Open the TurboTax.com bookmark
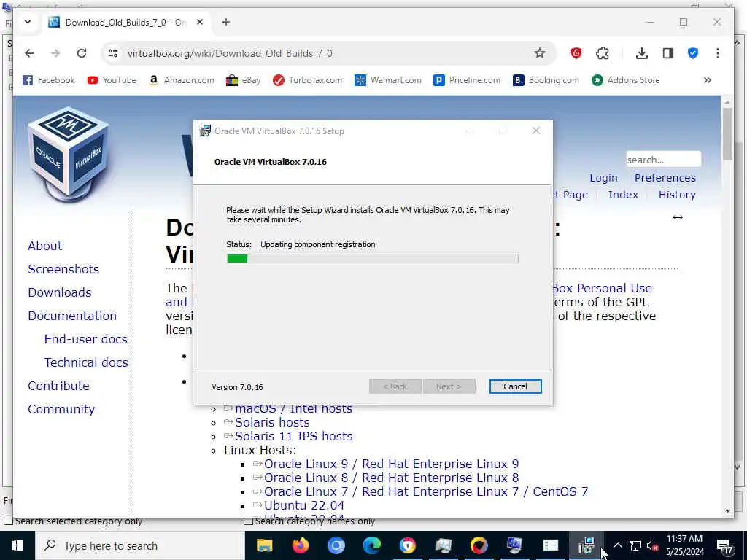Viewport: 747px width, 560px height. (307, 80)
